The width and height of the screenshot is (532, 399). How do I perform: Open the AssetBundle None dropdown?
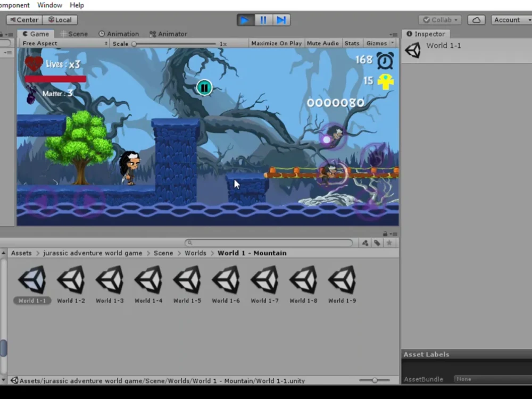[493, 379]
